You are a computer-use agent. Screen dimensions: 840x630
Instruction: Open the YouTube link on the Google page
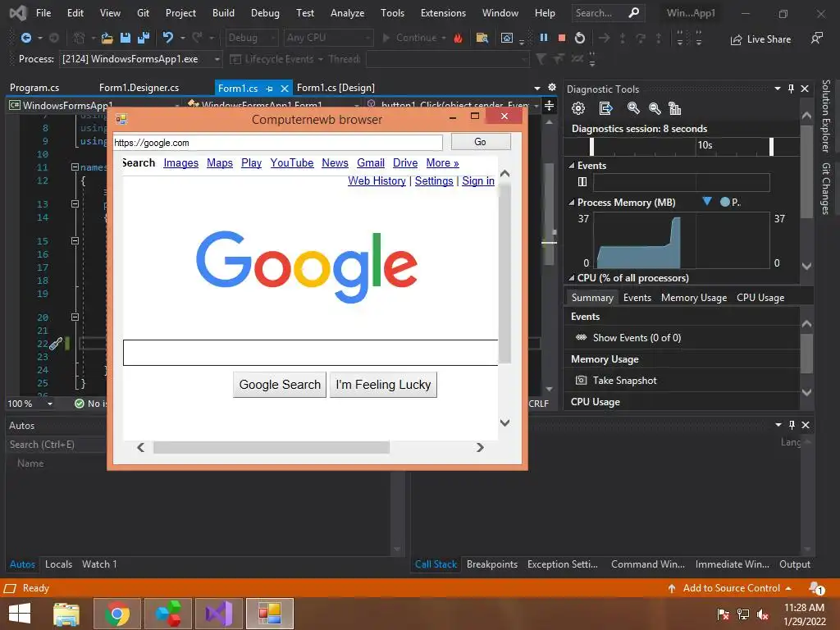(291, 163)
